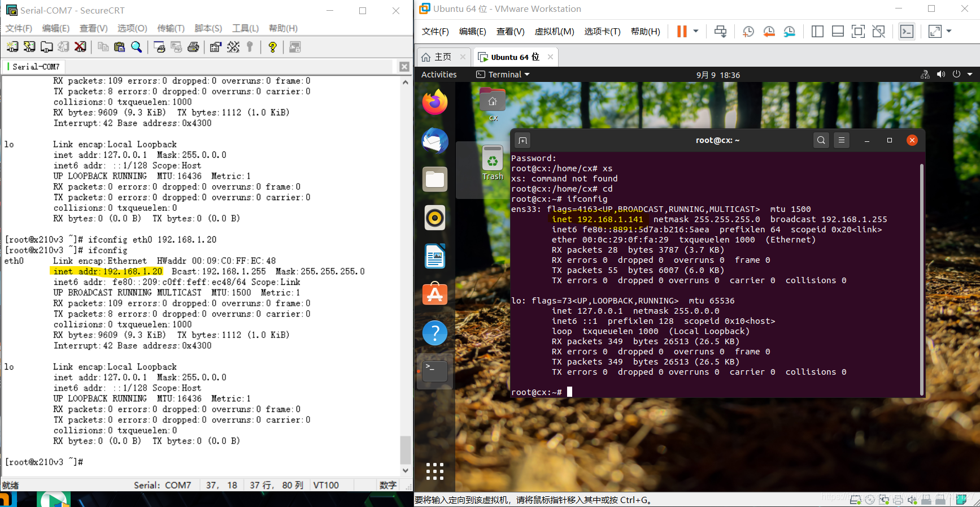Close the Serial-COM7 tab with X button

pyautogui.click(x=404, y=67)
